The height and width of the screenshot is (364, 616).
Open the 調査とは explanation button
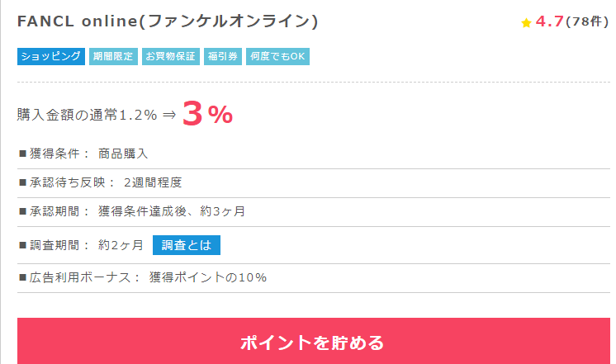[x=187, y=245]
